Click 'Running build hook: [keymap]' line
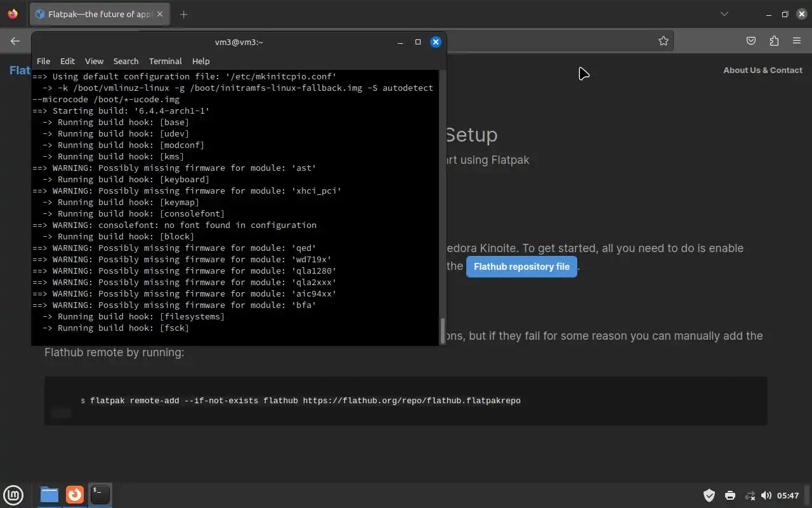The height and width of the screenshot is (508, 812). 121,202
